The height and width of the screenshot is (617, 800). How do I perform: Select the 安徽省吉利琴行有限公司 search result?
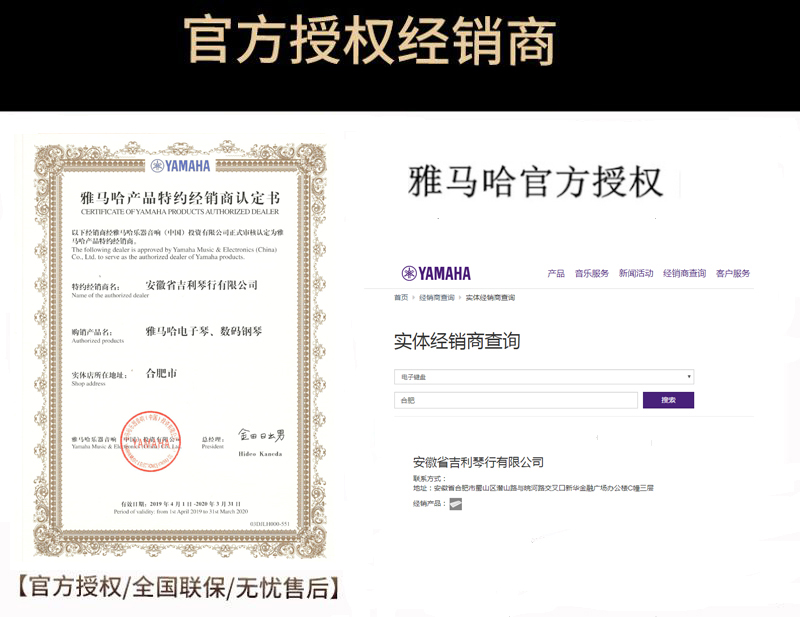[478, 462]
